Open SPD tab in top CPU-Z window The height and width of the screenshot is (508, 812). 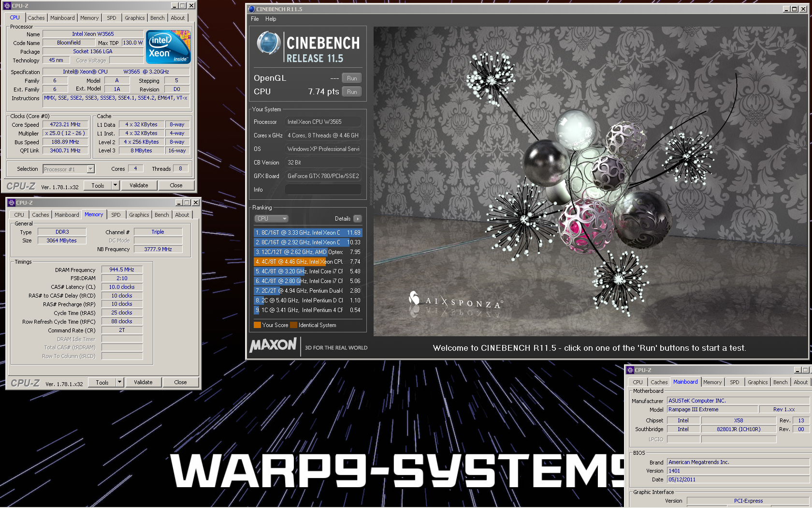click(112, 18)
